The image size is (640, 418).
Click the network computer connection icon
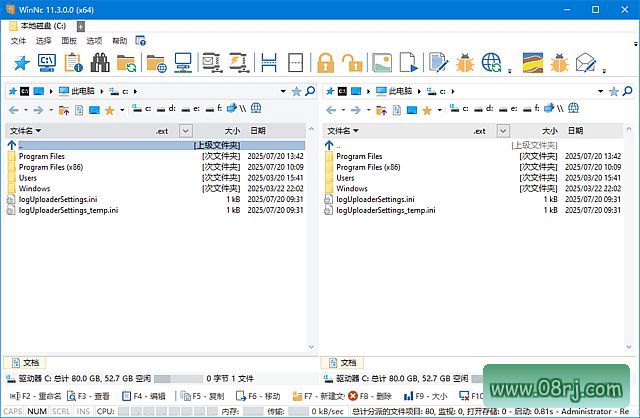click(183, 63)
